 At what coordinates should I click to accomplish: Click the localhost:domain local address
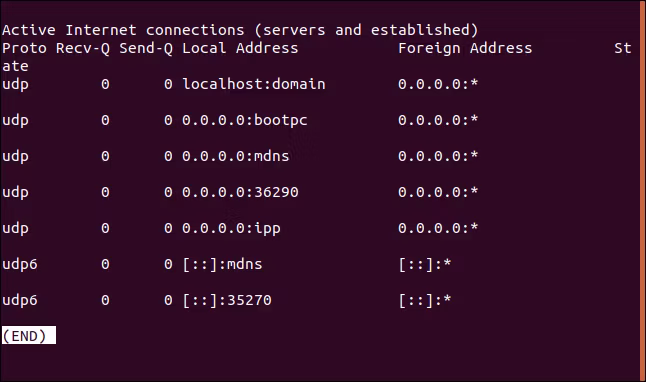(254, 84)
